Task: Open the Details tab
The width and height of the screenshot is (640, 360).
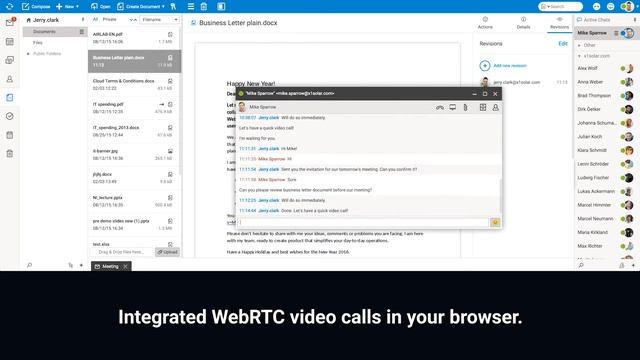Action: [523, 23]
